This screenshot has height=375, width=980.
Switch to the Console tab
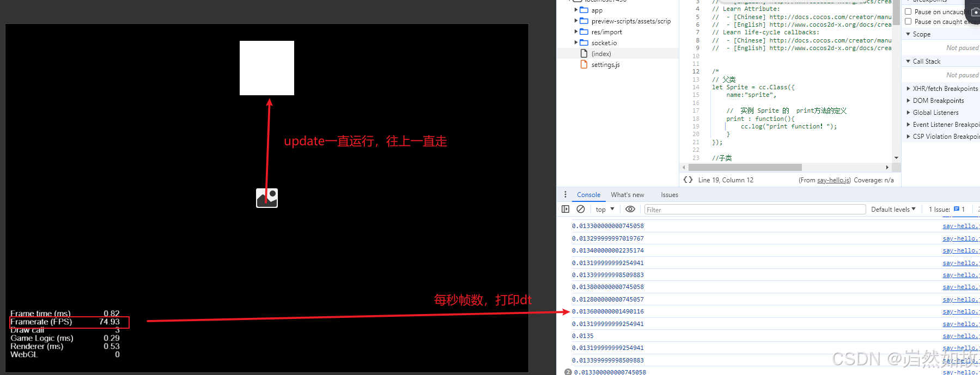588,194
